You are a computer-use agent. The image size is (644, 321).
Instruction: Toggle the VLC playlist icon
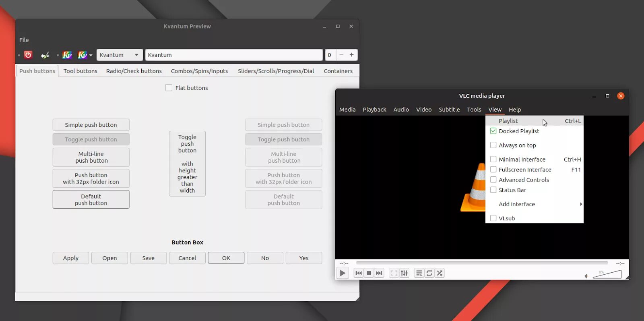click(419, 273)
